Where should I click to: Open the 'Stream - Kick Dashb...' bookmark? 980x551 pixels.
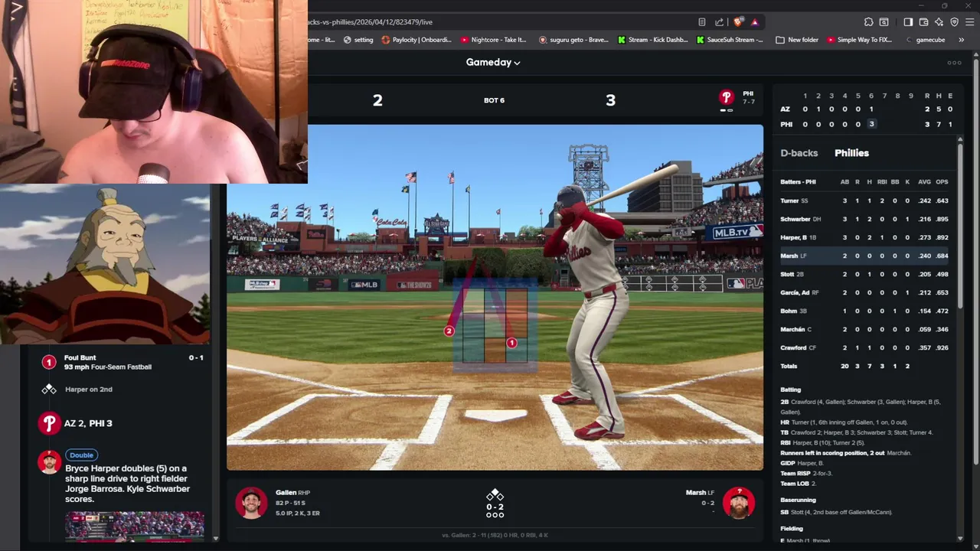[652, 40]
